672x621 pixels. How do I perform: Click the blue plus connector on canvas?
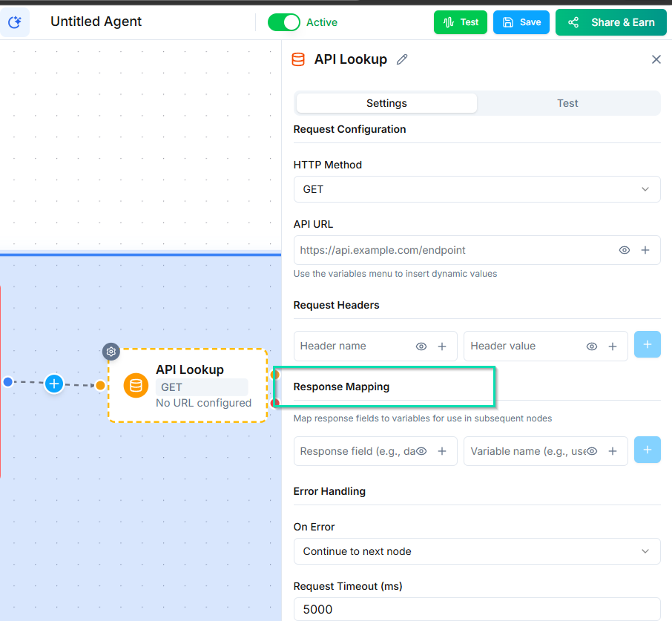pyautogui.click(x=53, y=384)
